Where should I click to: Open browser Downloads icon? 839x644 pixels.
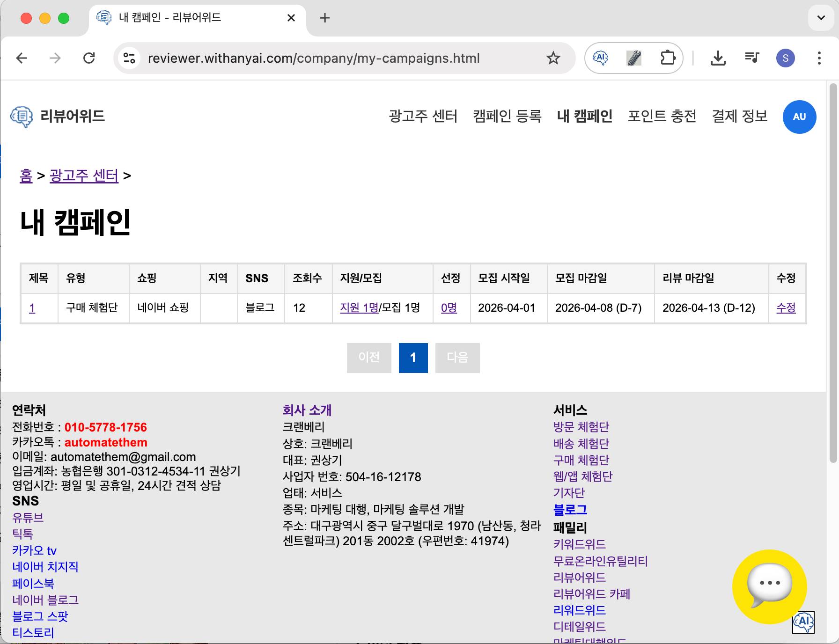coord(718,58)
